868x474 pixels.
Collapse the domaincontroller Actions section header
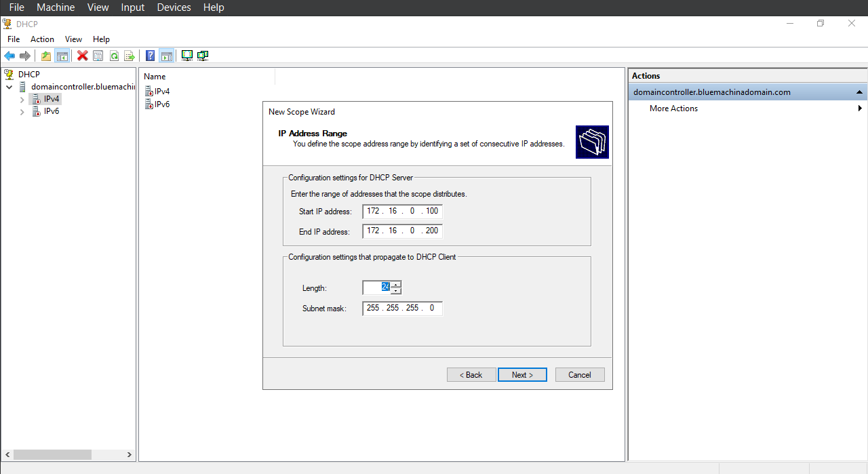859,92
